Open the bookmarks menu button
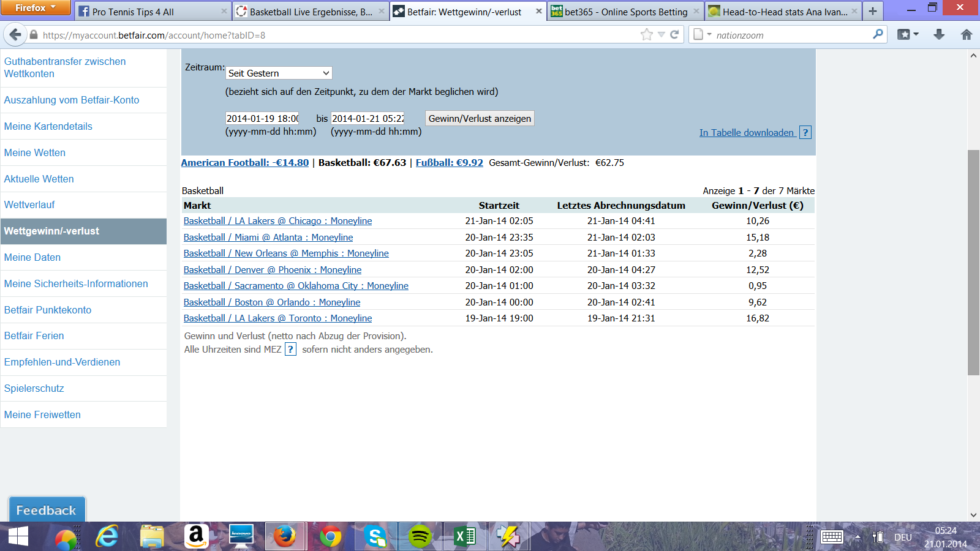Image resolution: width=980 pixels, height=551 pixels. pyautogui.click(x=908, y=35)
